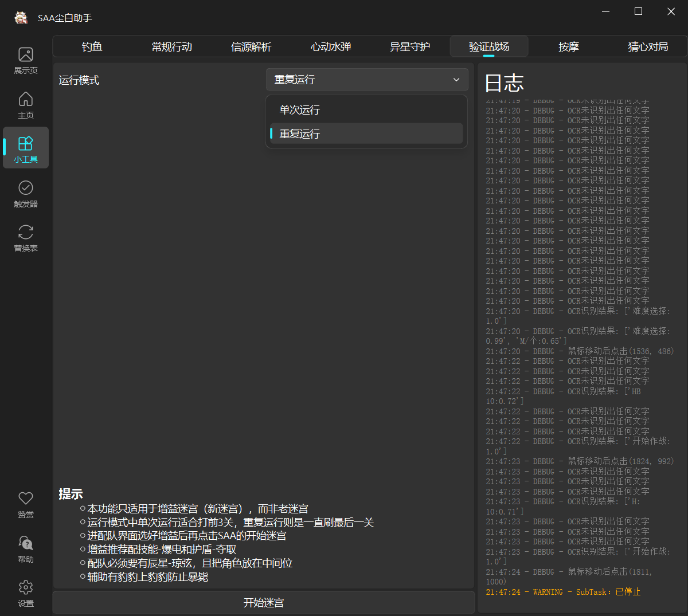Click the hint line starting with 配队必须要有辰星-琼弦
This screenshot has width=688, height=616.
(190, 563)
